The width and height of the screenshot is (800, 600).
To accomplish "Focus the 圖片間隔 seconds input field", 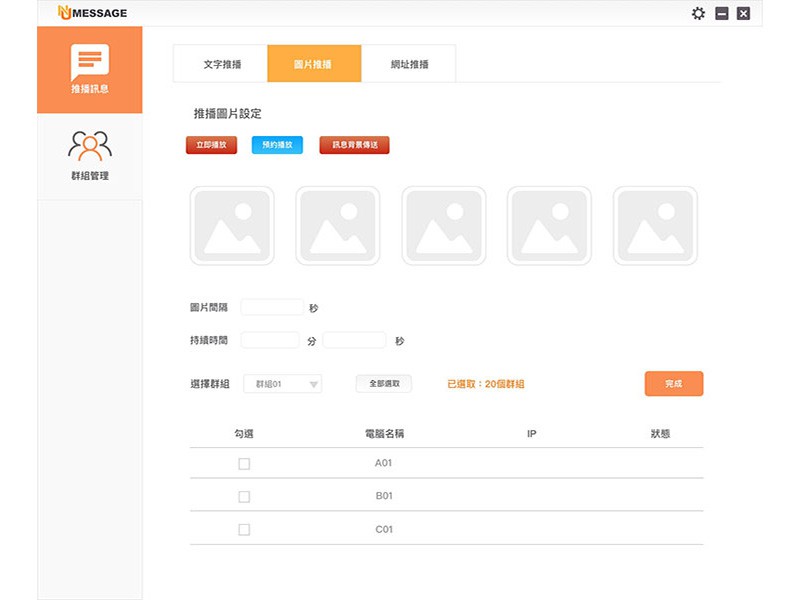I will (272, 308).
